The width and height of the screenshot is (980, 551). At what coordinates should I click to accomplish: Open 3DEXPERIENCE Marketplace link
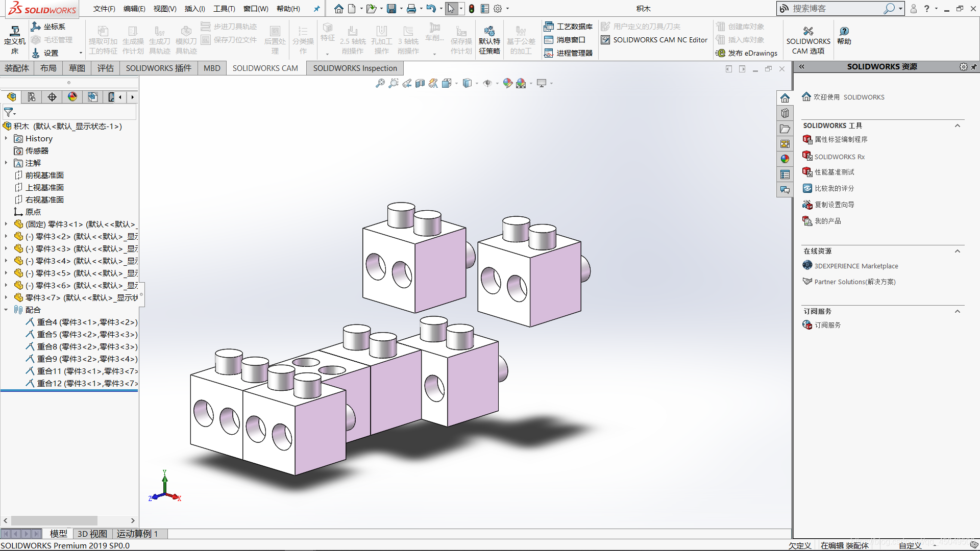click(856, 266)
